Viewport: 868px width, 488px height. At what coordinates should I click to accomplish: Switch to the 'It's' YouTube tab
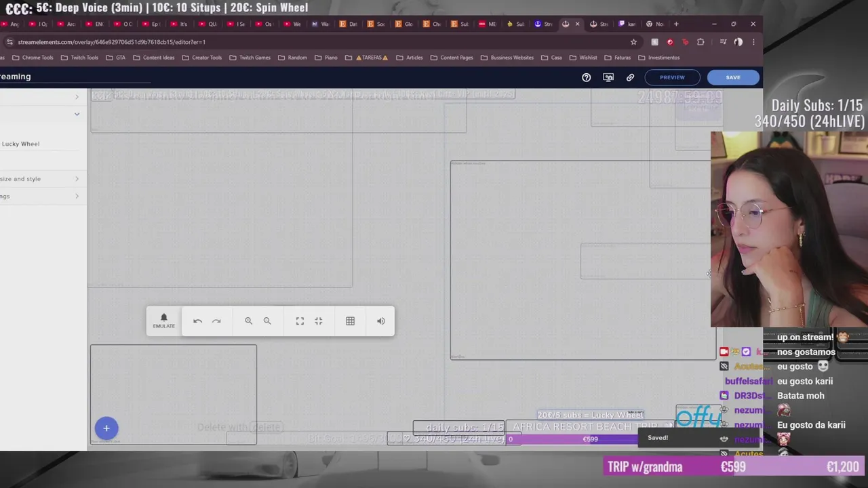click(179, 24)
